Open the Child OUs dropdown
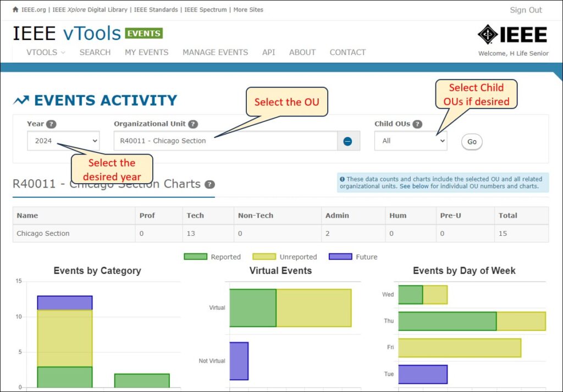The image size is (563, 392). click(411, 141)
